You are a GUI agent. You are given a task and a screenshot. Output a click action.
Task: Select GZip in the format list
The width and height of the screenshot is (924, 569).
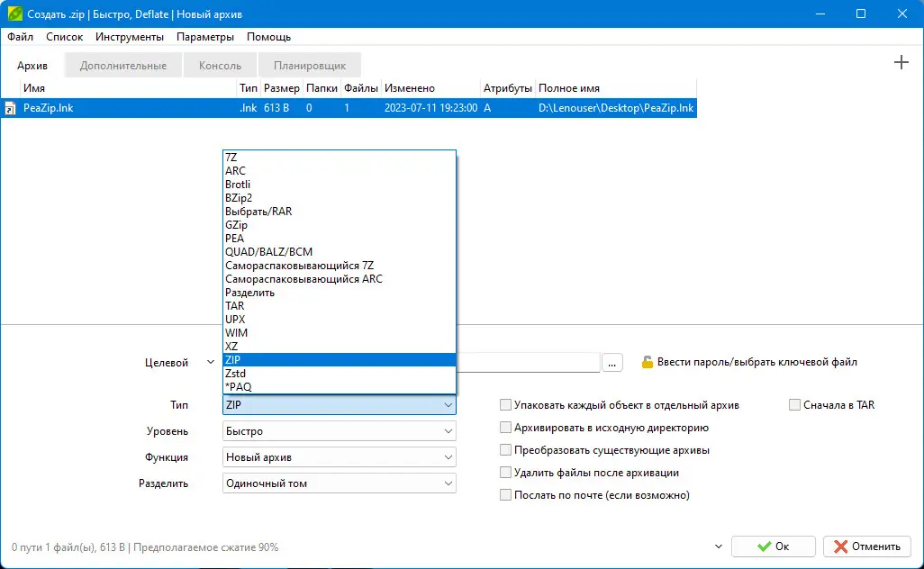[x=339, y=225]
